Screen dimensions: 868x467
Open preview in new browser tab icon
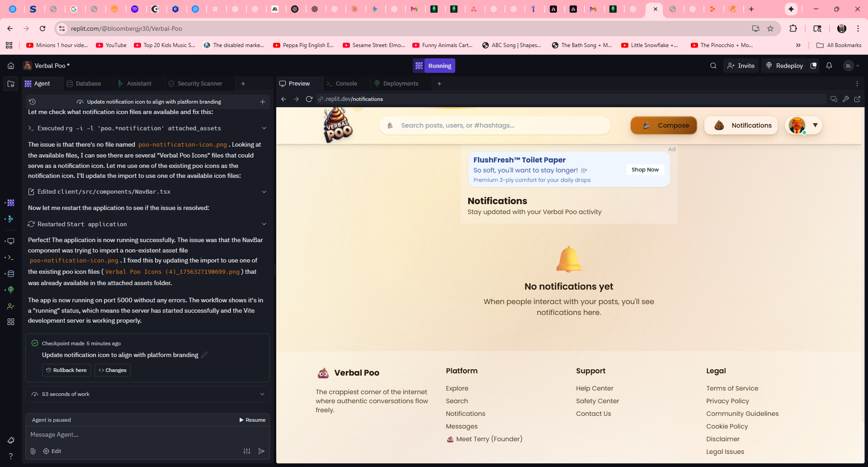[857, 99]
